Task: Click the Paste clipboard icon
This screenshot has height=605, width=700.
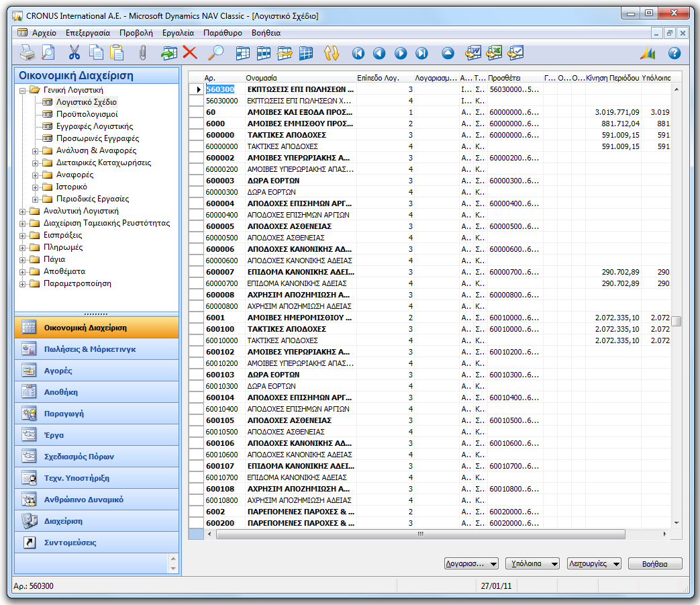Action: tap(117, 53)
